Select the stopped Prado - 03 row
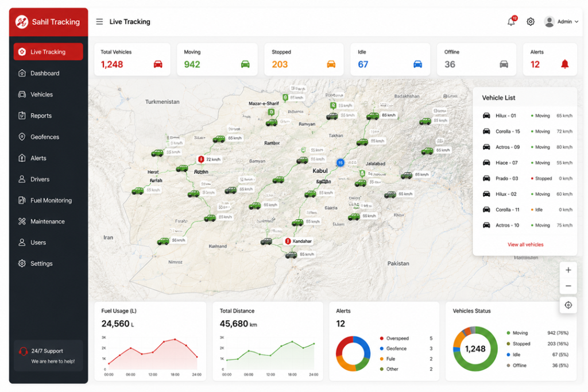Screen dimensions: 588x392 [x=527, y=178]
